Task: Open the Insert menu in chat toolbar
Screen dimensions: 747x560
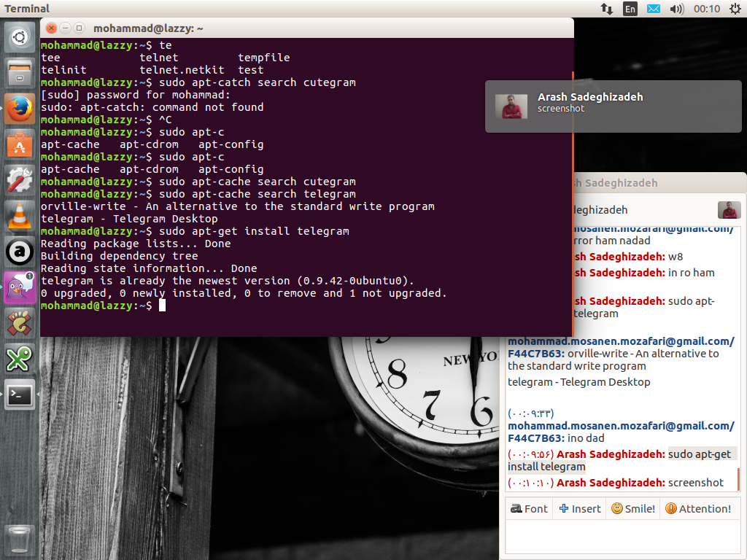Action: 580,508
